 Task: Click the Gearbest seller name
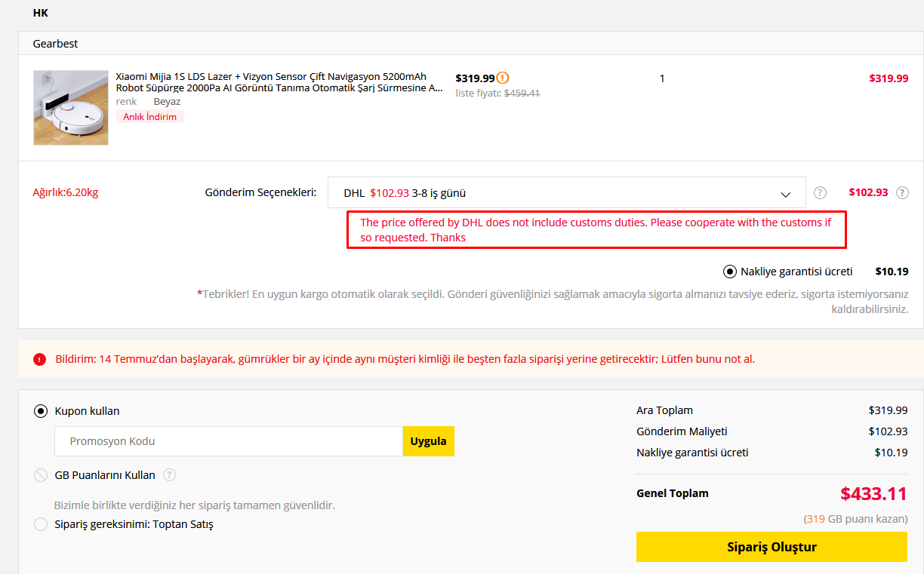coord(56,44)
